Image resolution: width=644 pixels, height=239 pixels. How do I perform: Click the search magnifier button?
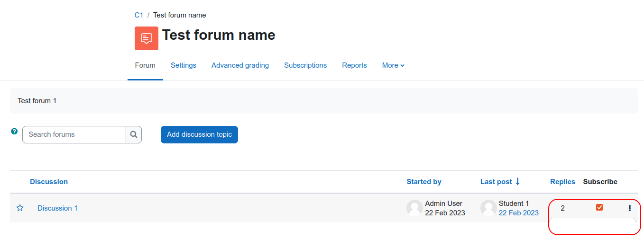point(134,134)
